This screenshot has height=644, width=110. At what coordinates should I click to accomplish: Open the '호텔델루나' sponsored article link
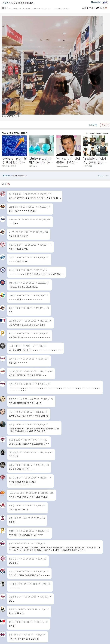click(95, 160)
